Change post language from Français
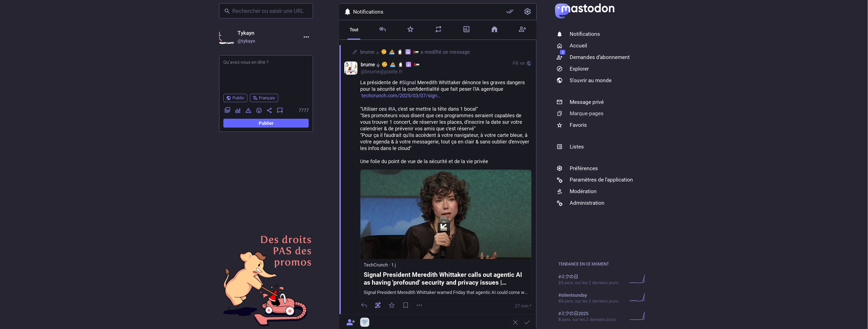Viewport: 868px width, 329px height. click(264, 98)
